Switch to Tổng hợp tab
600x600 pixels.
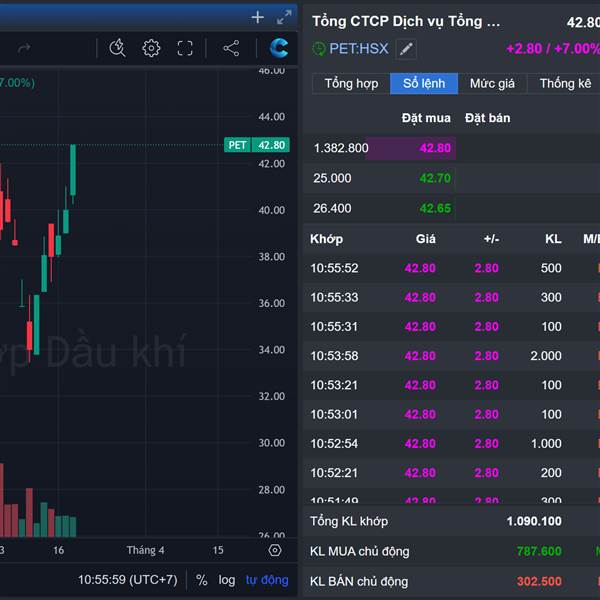tap(351, 84)
